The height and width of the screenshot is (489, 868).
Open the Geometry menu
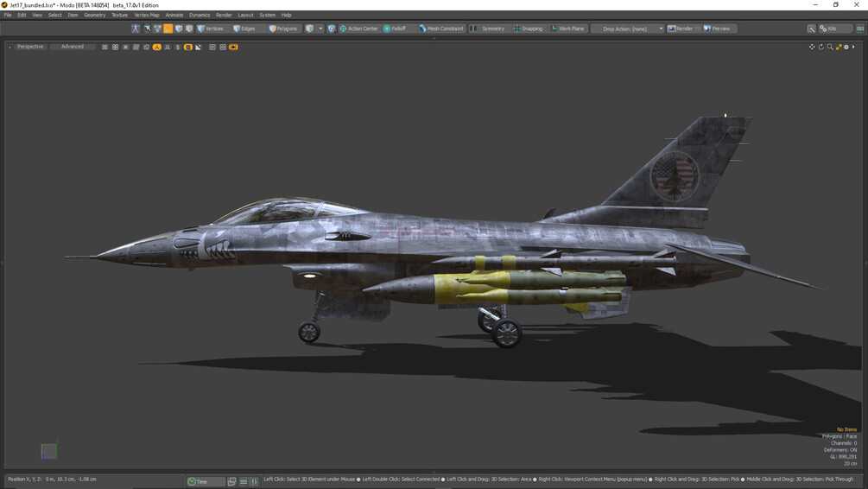tap(95, 15)
